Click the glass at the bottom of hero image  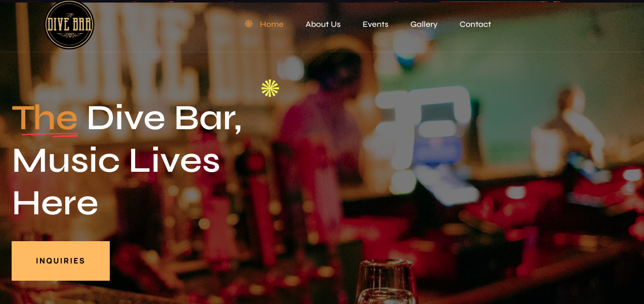pyautogui.click(x=387, y=282)
